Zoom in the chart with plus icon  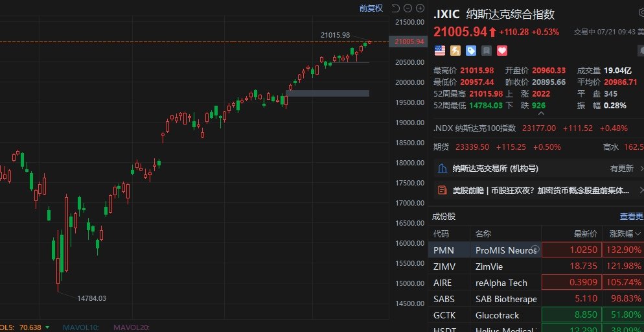click(x=420, y=8)
